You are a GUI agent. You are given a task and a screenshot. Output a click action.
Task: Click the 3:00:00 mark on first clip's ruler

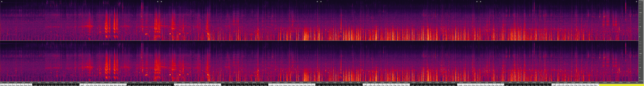click(141, 83)
